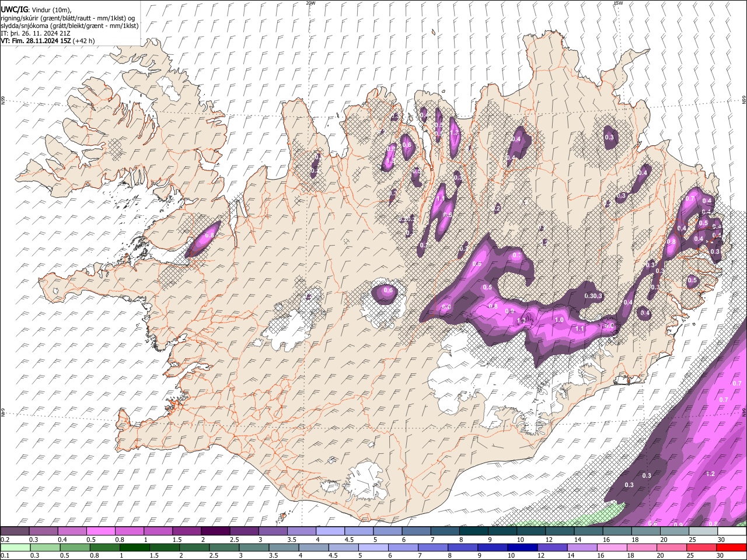Screen dimensions: 747x560
Task: Click the white upper legend swatch above 30 mm
Action: 732,531
